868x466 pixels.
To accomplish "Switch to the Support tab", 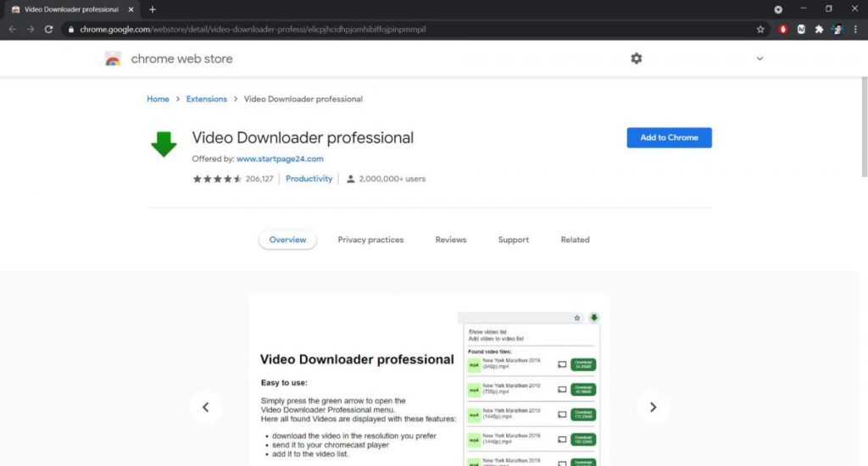I will [x=513, y=240].
